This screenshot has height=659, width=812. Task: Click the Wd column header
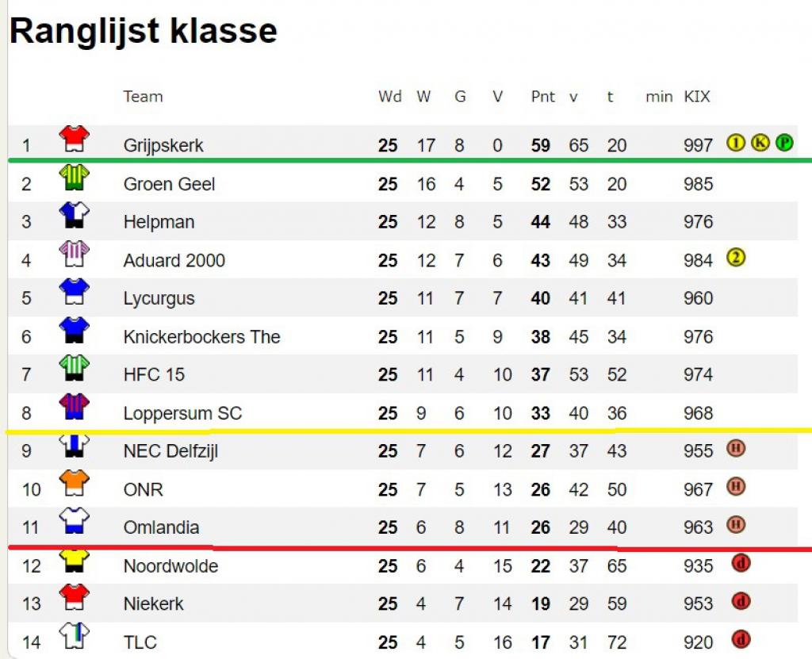point(389,97)
